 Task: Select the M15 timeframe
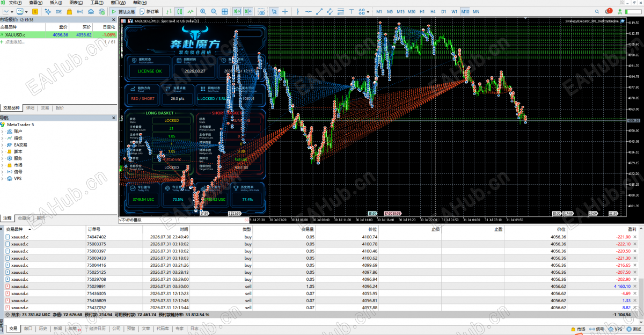pos(400,11)
